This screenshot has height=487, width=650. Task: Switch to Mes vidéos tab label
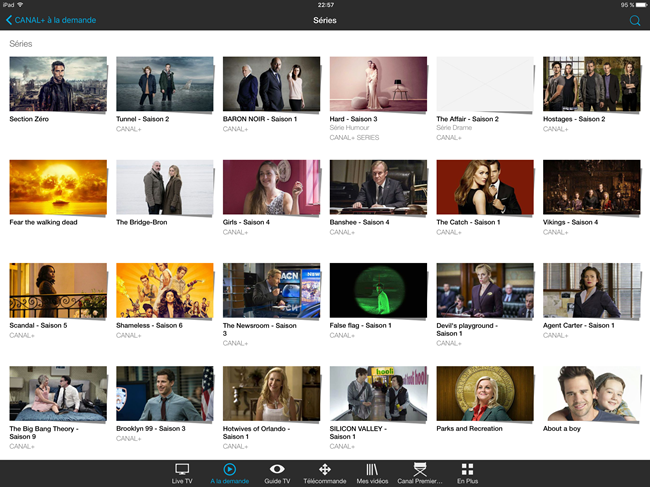click(372, 481)
